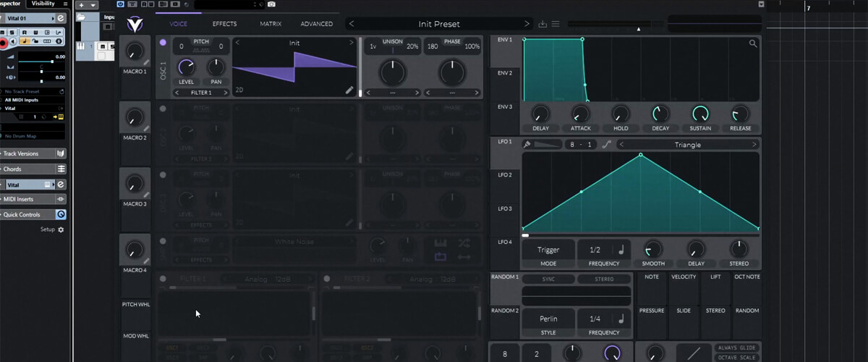Click the LFO 1 frequency note icon
868x362 pixels.
[x=620, y=250]
